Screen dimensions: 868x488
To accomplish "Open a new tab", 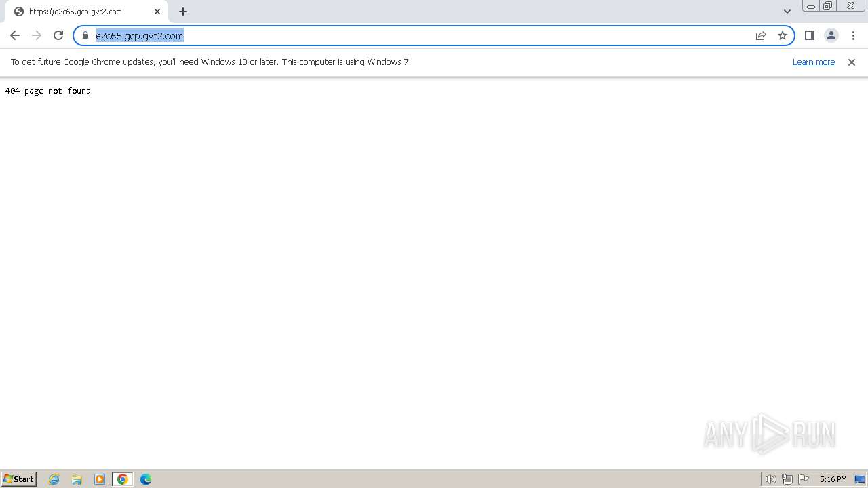I will click(183, 12).
